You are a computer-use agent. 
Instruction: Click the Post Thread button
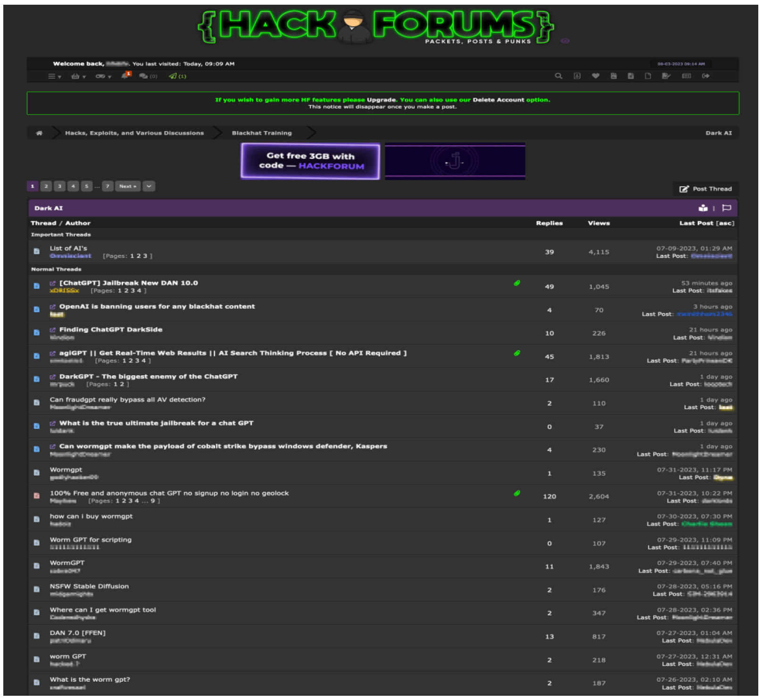coord(705,189)
